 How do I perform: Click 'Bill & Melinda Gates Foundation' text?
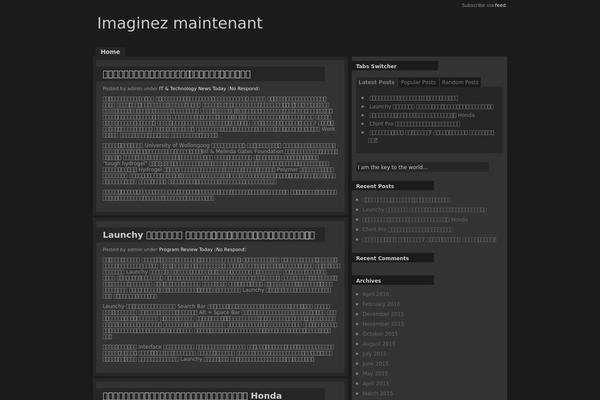[242, 152]
